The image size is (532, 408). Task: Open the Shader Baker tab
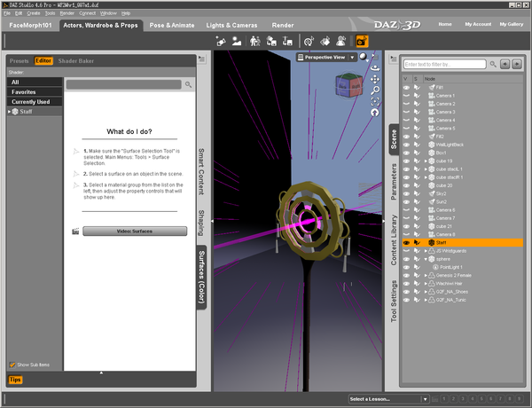(76, 61)
